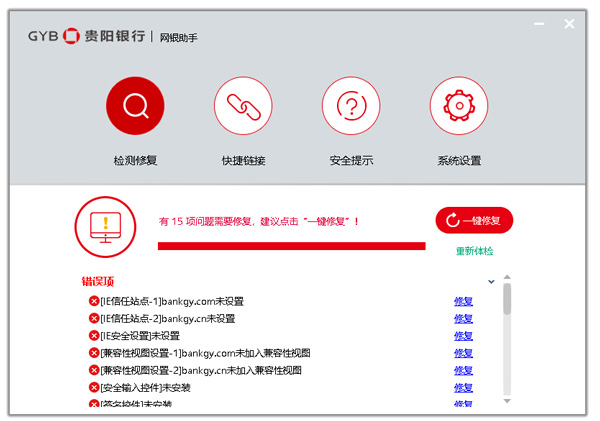The width and height of the screenshot is (600, 421).
Task: Click the computer warning status icon
Action: [105, 227]
